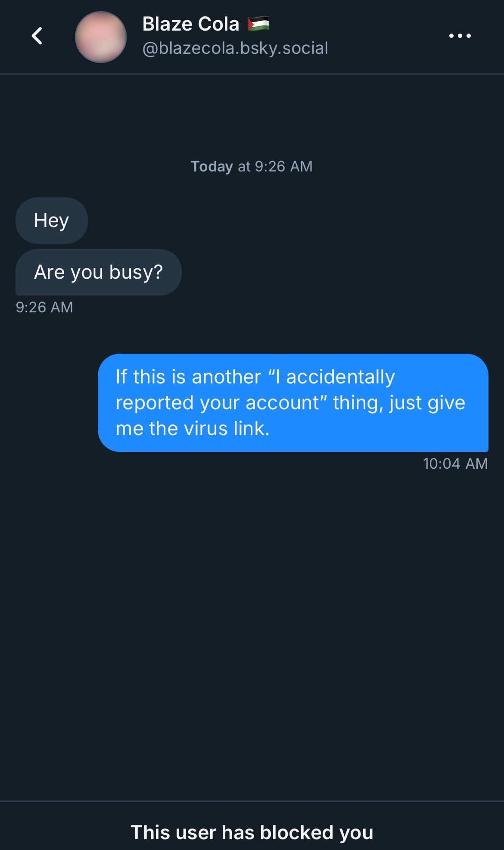Screen dimensions: 504x850
Task: Tap the "bsky.social" portion of the handle
Action: [x=284, y=48]
